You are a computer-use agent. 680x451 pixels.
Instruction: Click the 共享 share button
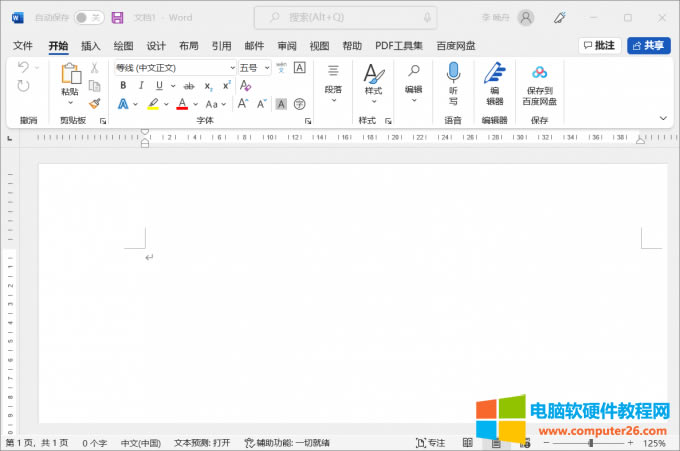point(649,46)
